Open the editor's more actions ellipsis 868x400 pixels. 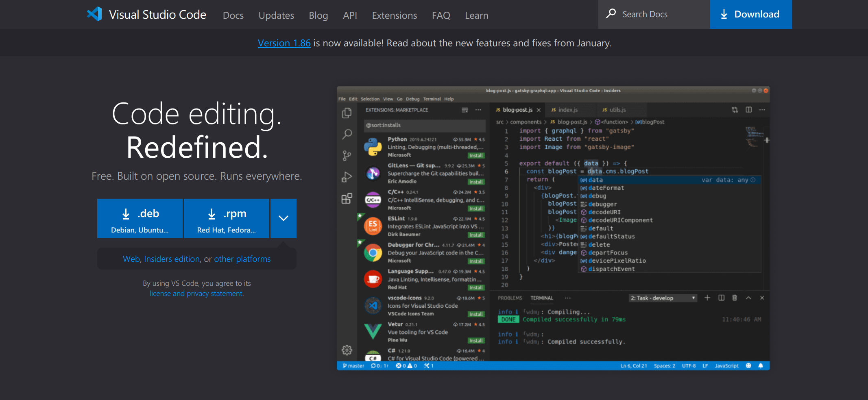point(762,110)
